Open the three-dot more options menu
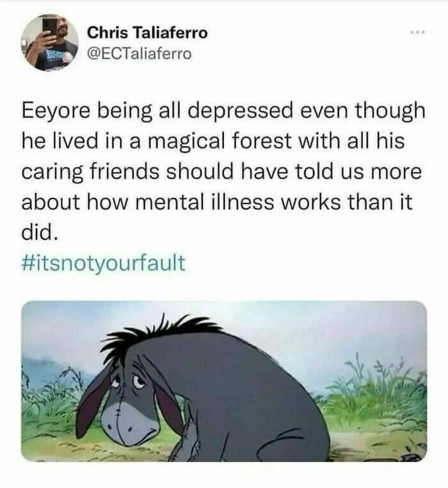Screen dimensions: 448x488 pyautogui.click(x=417, y=32)
